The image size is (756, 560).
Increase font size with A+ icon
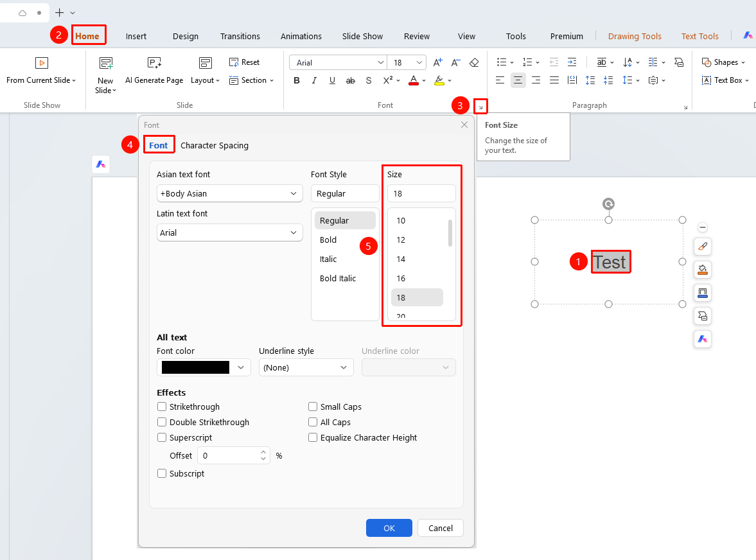pyautogui.click(x=438, y=63)
